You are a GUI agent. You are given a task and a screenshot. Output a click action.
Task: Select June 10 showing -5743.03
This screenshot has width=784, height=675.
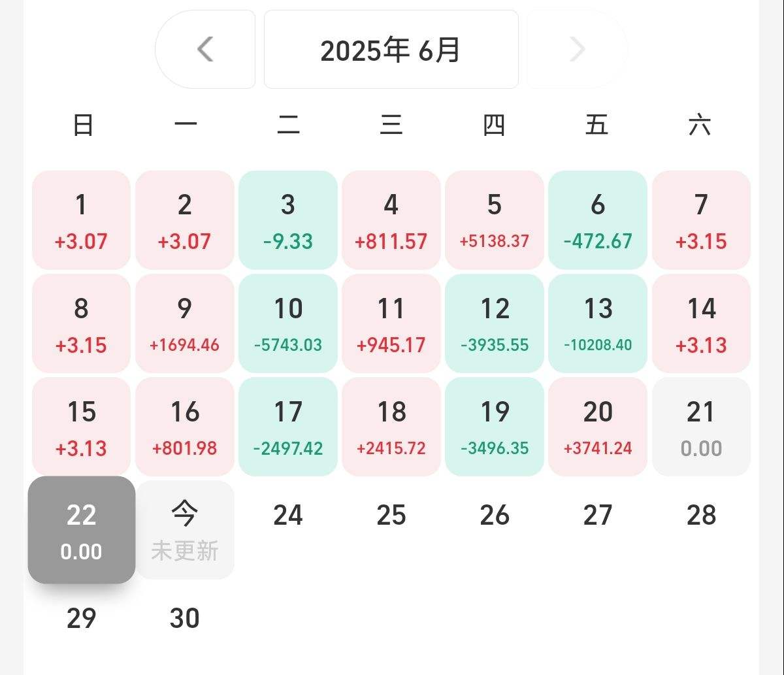(x=288, y=323)
